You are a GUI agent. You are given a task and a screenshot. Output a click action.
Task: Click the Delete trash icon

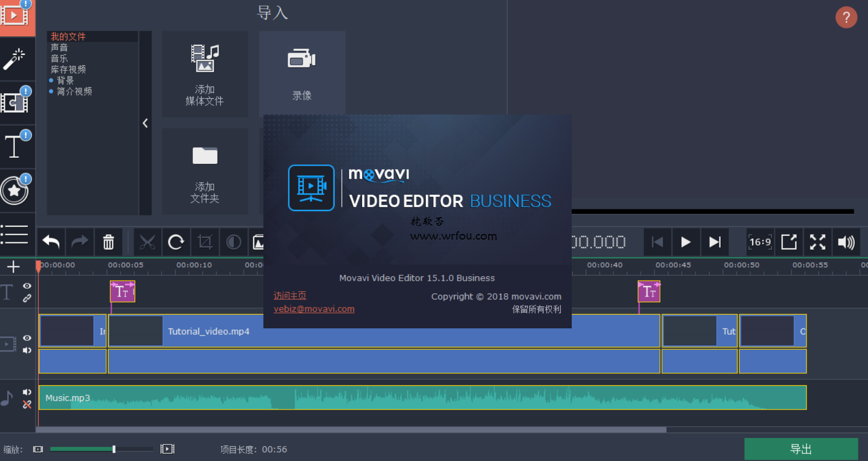pyautogui.click(x=108, y=242)
